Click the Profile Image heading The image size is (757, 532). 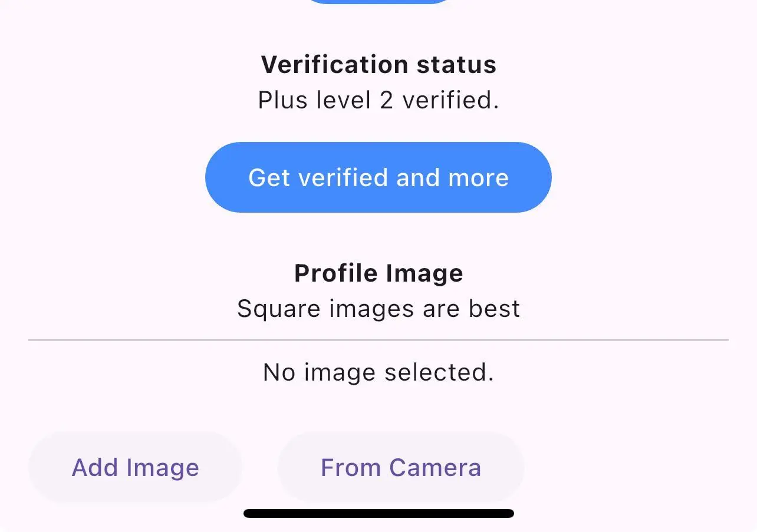378,273
